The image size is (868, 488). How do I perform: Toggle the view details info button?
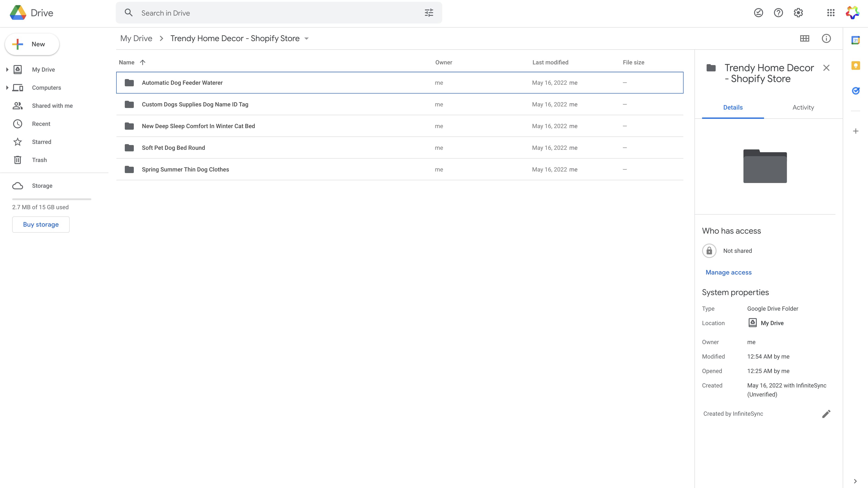pyautogui.click(x=826, y=38)
